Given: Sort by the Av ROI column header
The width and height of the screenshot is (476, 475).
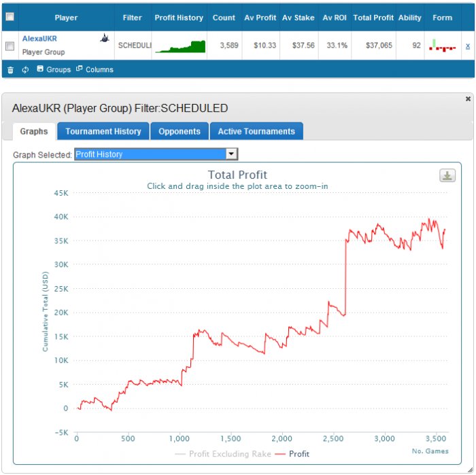Looking at the screenshot, I should 335,18.
